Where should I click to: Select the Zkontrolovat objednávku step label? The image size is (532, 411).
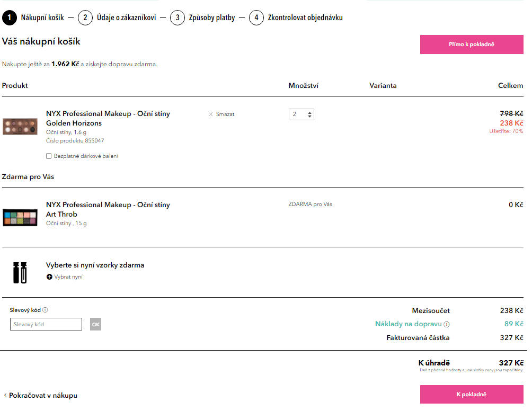coord(305,17)
